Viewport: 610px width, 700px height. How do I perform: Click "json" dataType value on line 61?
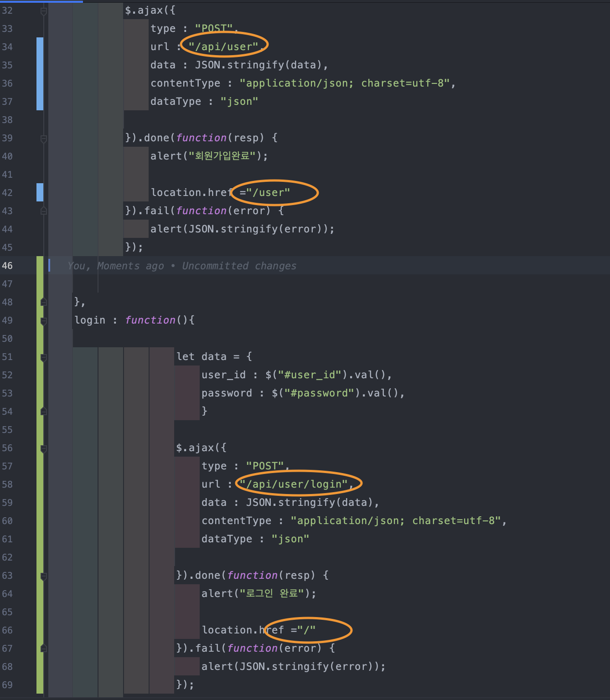click(290, 539)
